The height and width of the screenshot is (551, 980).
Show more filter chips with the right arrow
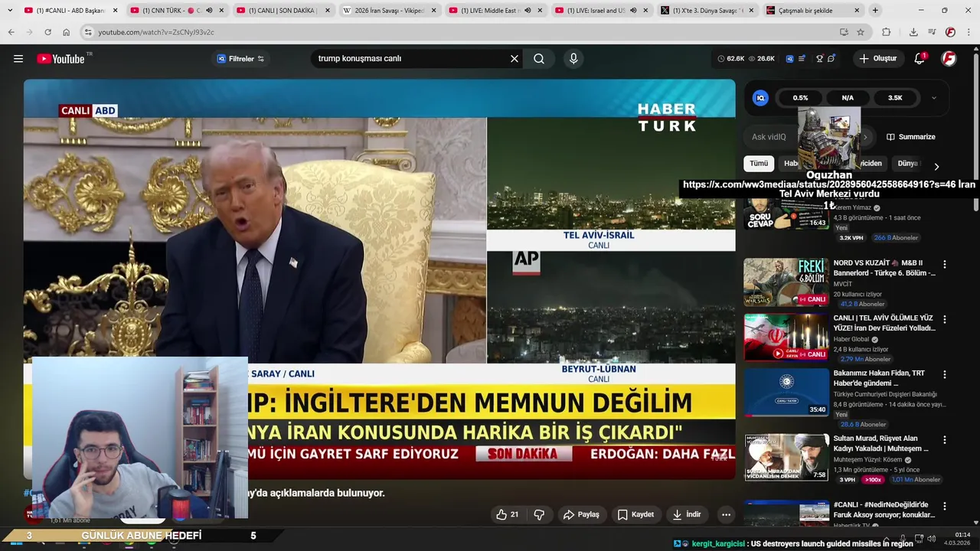pos(936,166)
